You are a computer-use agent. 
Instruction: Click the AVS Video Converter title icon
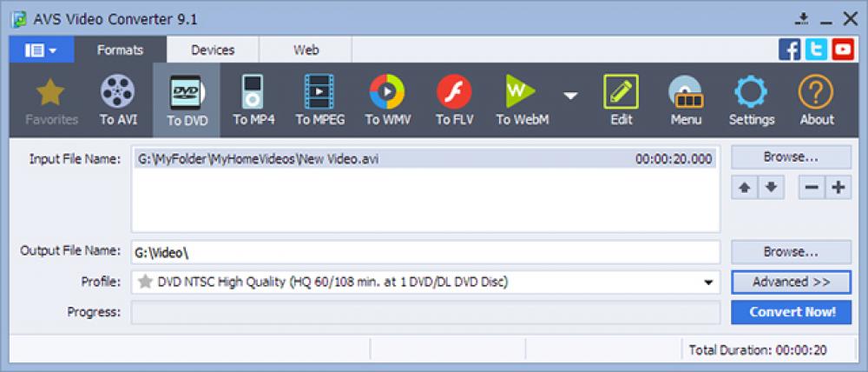point(19,19)
